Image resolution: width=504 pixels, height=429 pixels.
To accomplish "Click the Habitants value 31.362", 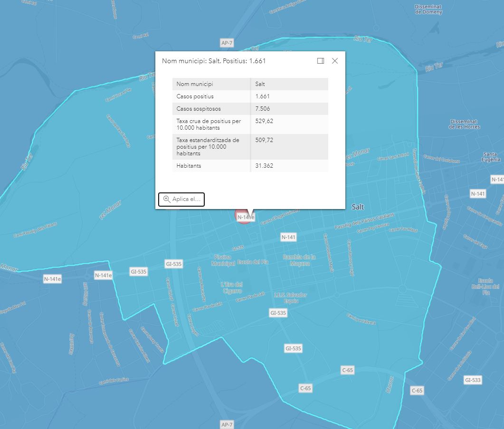I will (x=264, y=166).
